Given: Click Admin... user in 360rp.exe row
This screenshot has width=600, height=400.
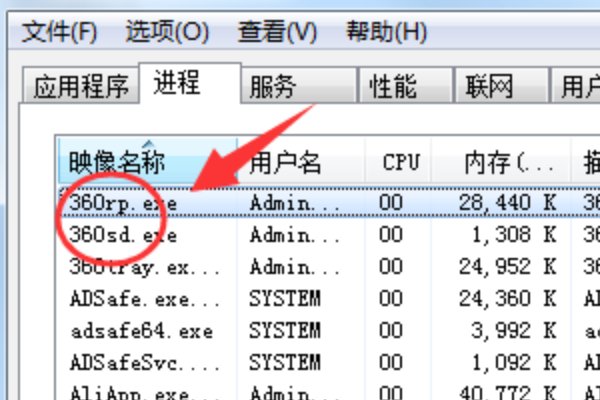Looking at the screenshot, I should (x=295, y=202).
